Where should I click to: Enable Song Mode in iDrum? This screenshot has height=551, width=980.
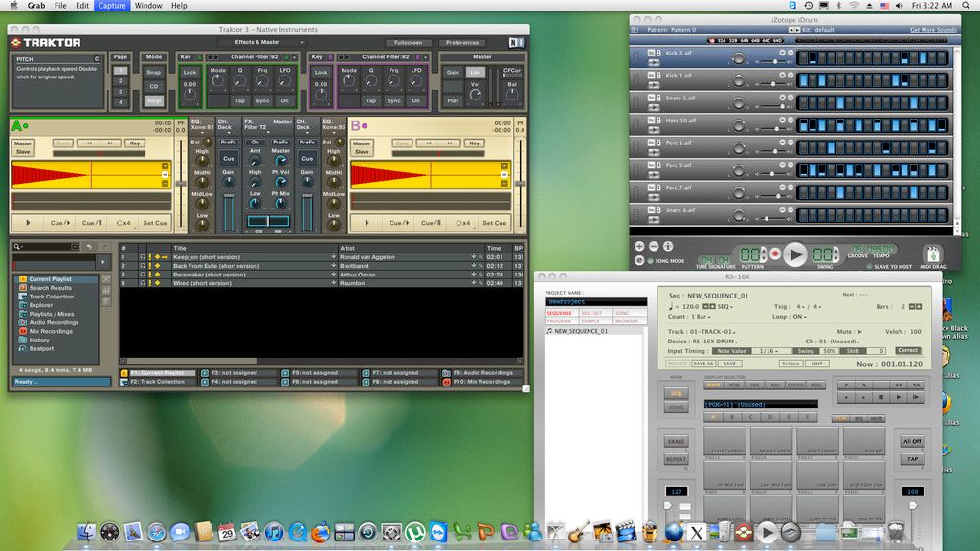point(651,261)
